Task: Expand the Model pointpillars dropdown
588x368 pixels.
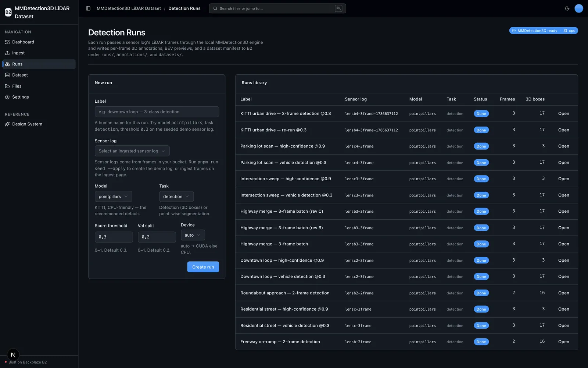Action: point(113,197)
